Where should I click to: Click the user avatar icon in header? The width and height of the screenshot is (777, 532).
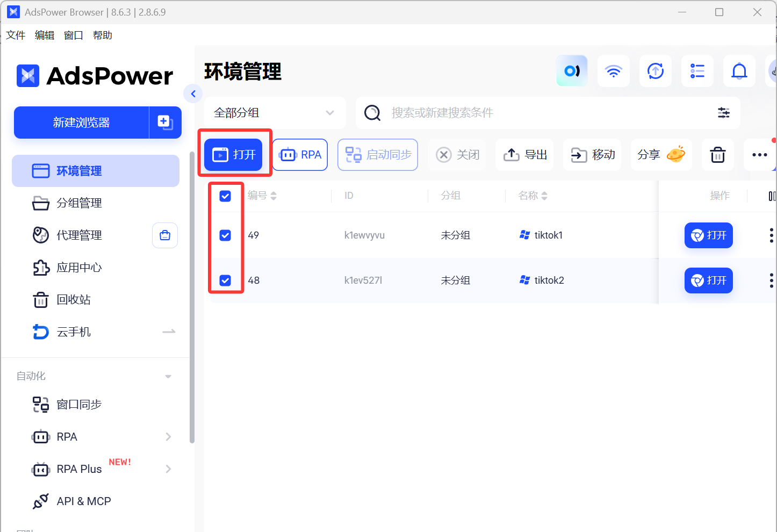(772, 71)
